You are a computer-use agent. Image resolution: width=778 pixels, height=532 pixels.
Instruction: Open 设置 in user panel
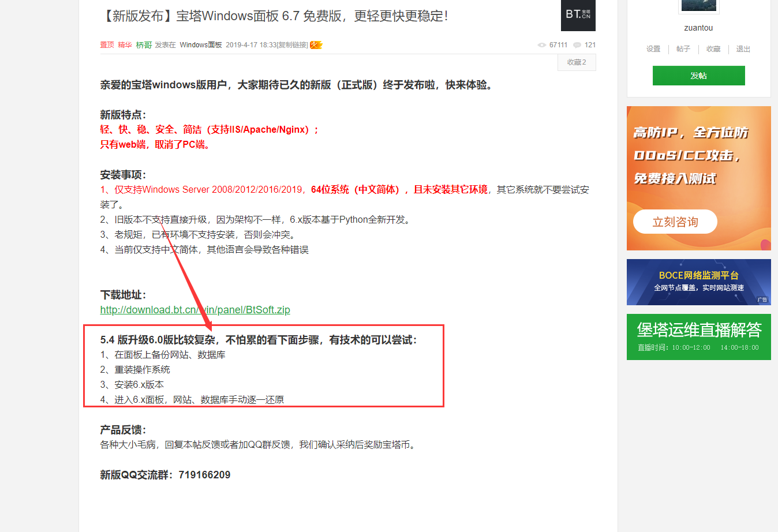(653, 49)
